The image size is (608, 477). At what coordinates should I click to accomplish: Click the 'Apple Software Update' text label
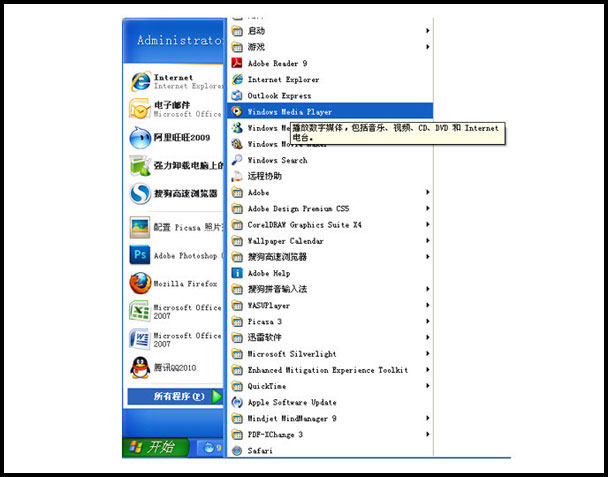[x=292, y=403]
